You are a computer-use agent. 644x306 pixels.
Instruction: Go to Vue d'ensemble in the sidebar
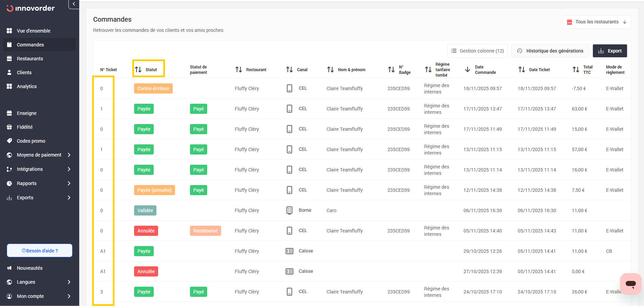pos(34,31)
